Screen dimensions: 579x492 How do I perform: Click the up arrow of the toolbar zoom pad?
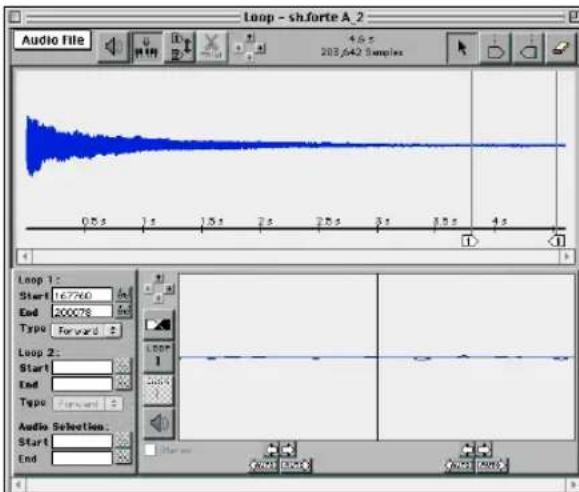click(250, 37)
